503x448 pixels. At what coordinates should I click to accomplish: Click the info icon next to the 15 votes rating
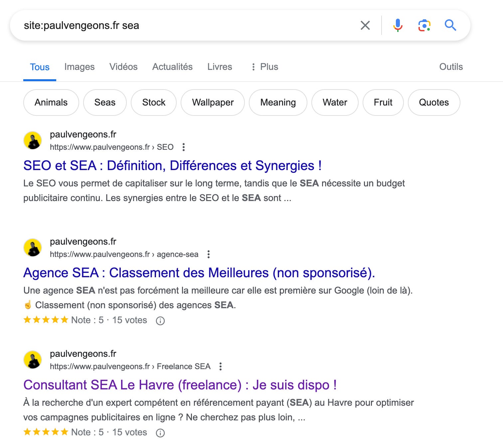pyautogui.click(x=160, y=321)
